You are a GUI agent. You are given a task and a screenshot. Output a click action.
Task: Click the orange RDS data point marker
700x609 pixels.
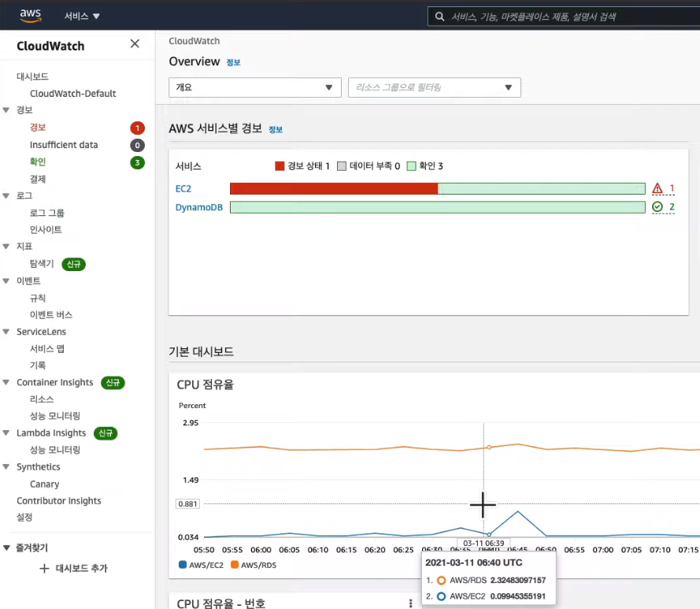click(x=489, y=447)
